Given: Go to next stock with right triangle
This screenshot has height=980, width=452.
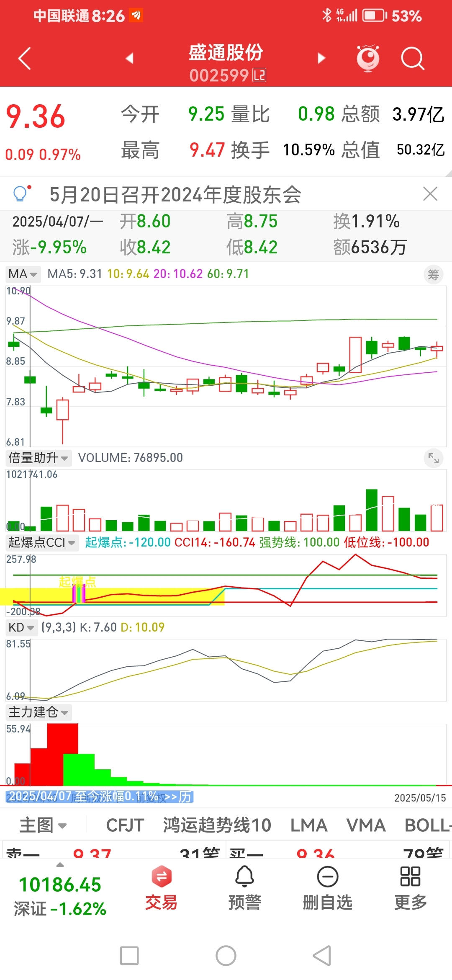Looking at the screenshot, I should (x=321, y=58).
